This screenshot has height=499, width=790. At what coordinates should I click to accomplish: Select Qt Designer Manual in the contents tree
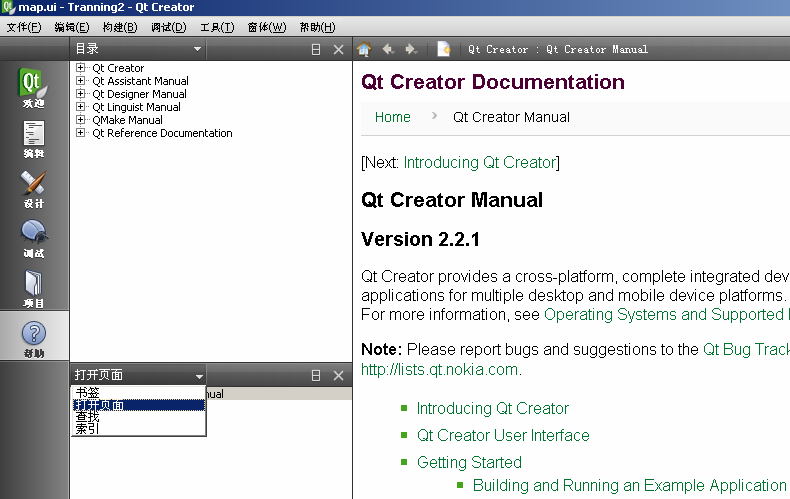click(x=139, y=94)
